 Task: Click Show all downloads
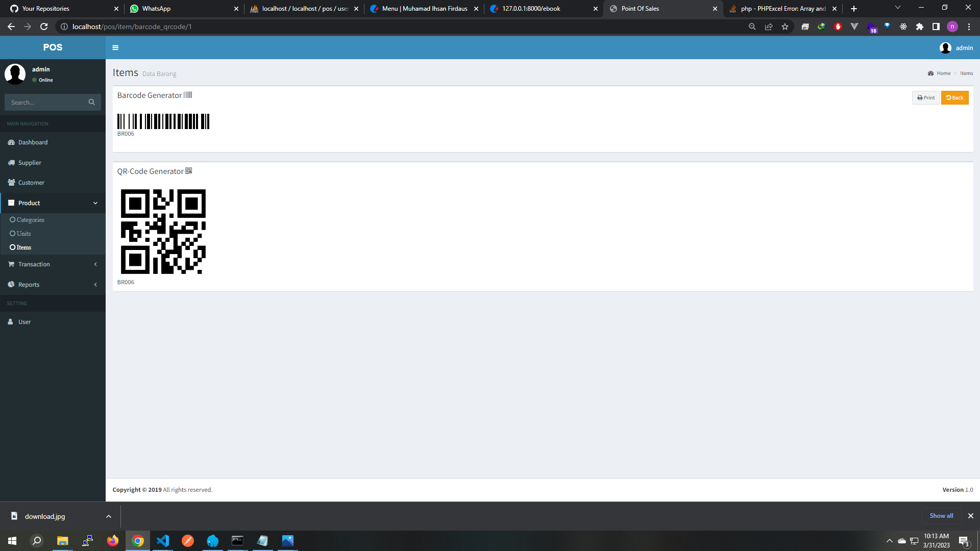[941, 516]
